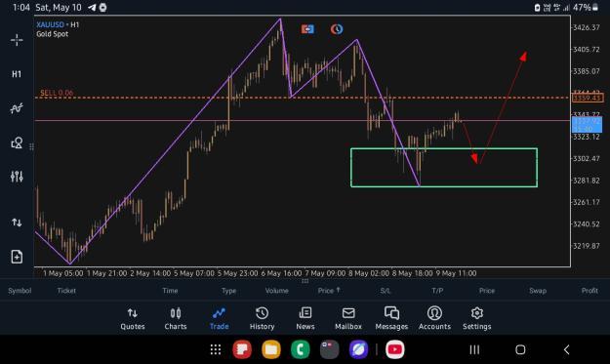Change the H1 timeframe selector

coord(17,74)
